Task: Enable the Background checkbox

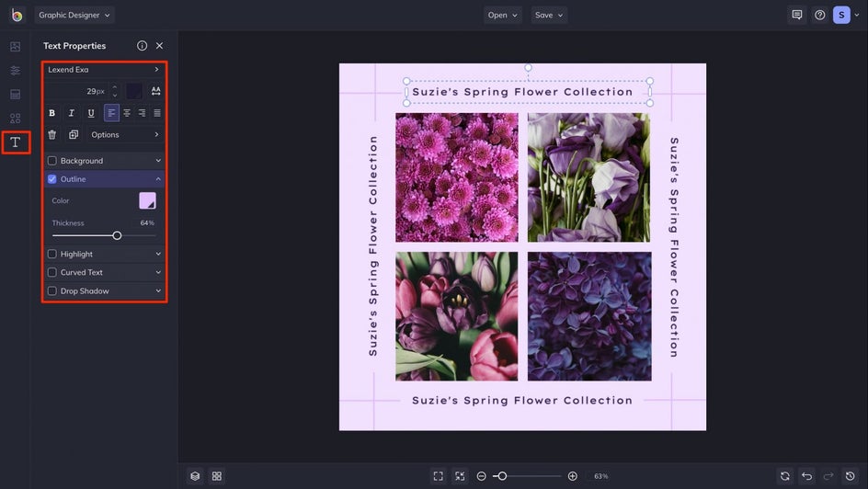Action: (52, 161)
